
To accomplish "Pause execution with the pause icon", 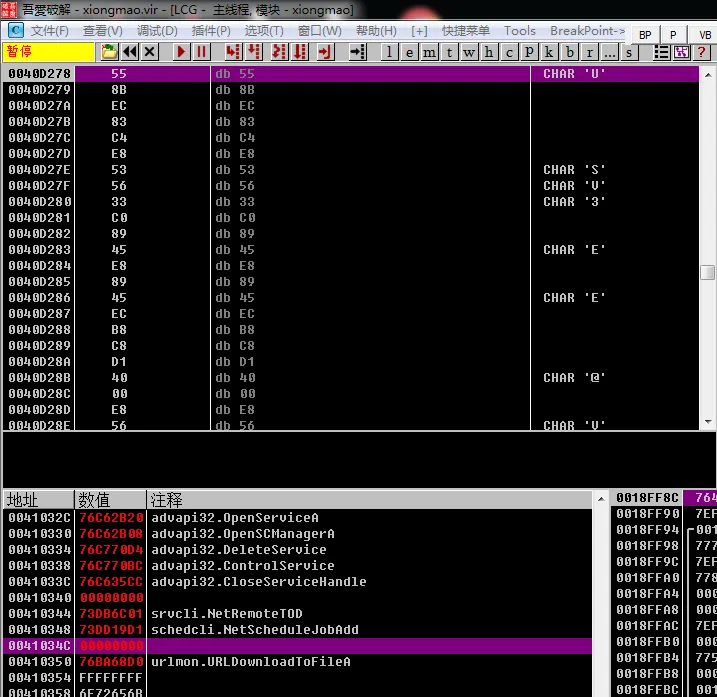I will 202,52.
